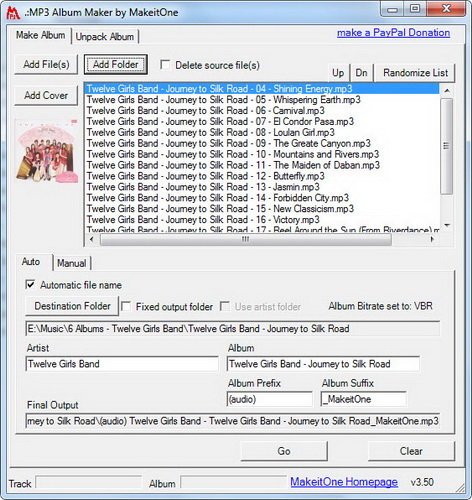This screenshot has width=472, height=500.
Task: Select track 14 - Forbidden City.mp3
Action: tap(262, 198)
